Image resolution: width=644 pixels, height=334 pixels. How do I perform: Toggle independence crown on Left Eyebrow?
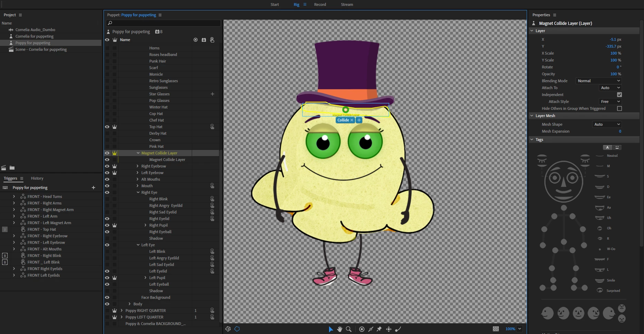click(115, 173)
